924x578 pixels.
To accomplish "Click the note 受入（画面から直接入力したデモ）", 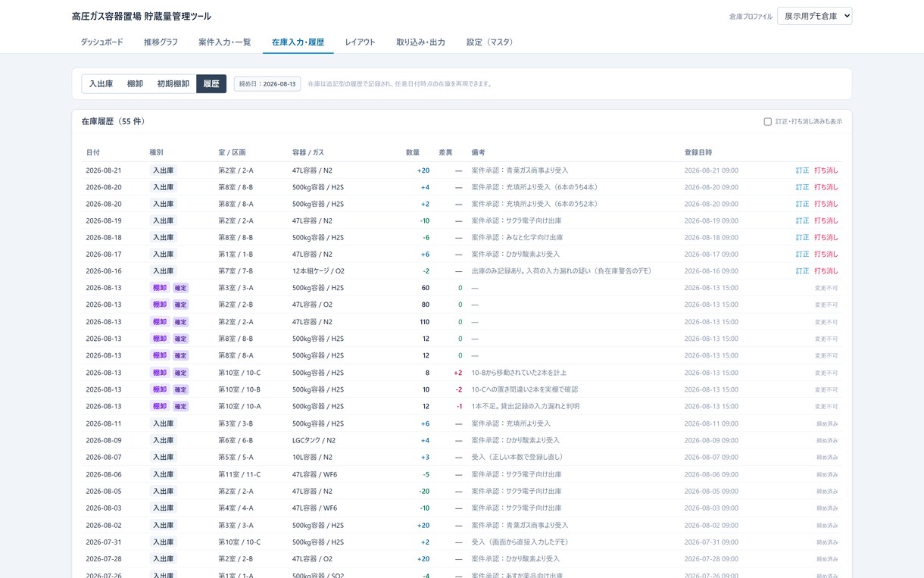I will pyautogui.click(x=520, y=542).
